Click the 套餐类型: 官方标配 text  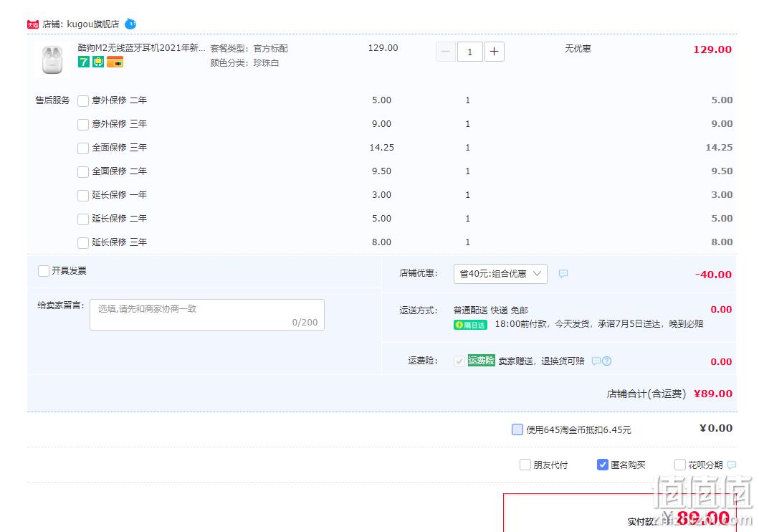249,49
